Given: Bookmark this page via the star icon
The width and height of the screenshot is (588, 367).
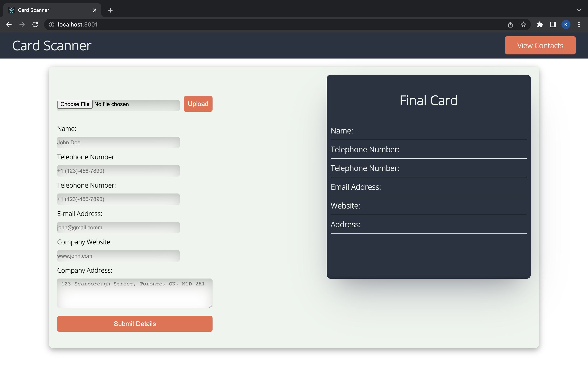Looking at the screenshot, I should pyautogui.click(x=523, y=24).
